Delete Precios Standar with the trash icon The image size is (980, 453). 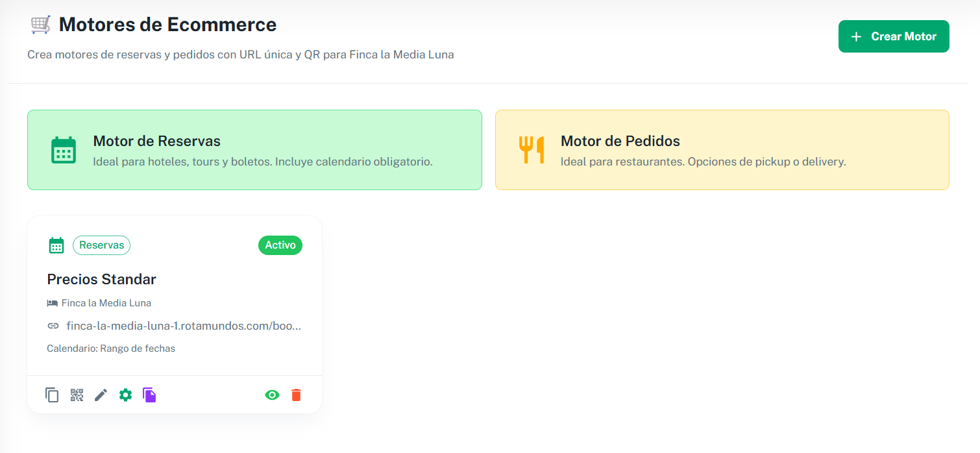pos(297,395)
